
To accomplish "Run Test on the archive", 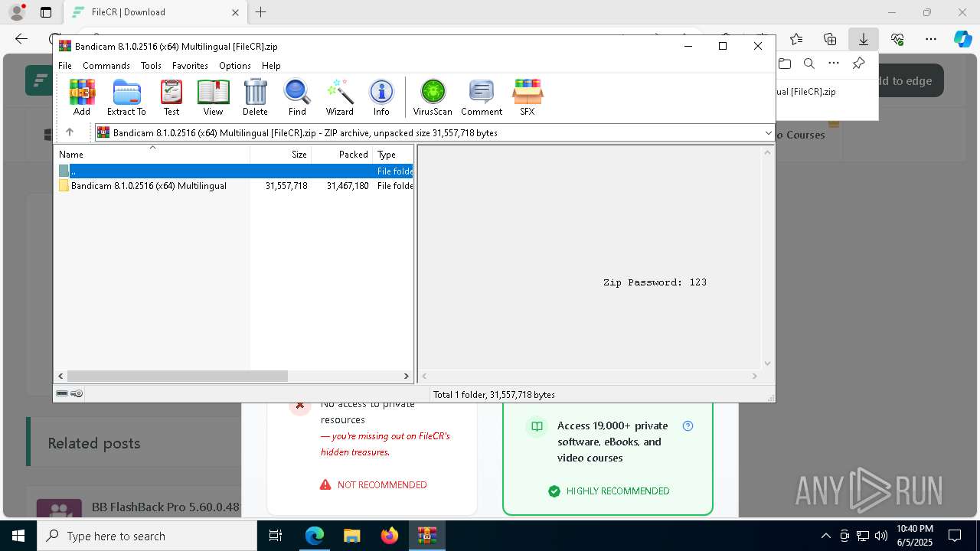I will (x=171, y=97).
